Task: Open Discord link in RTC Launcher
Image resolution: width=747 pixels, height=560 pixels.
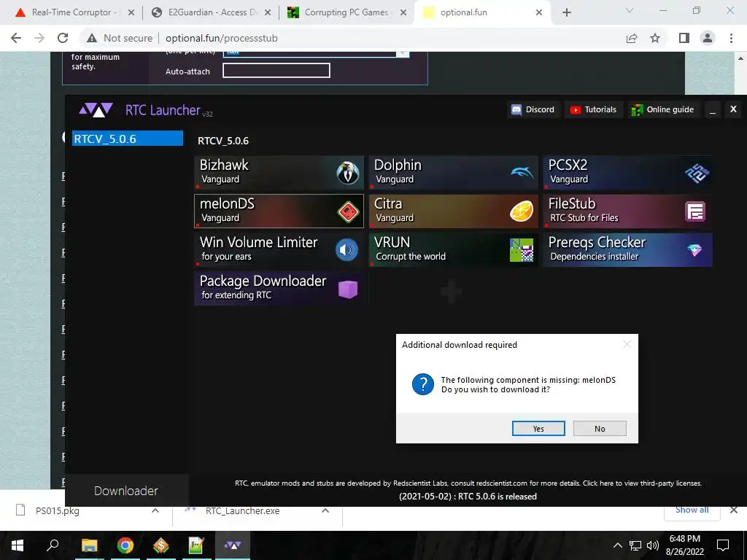Action: 533,109
